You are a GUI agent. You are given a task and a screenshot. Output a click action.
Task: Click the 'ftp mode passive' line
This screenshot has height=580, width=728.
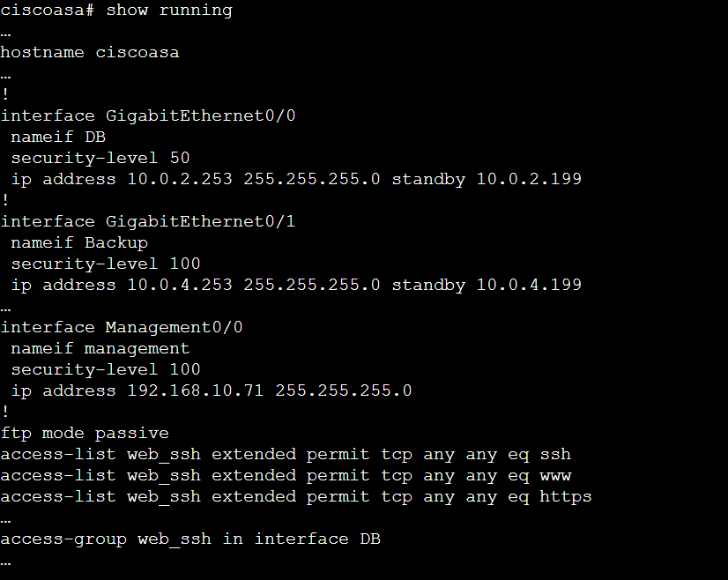coord(85,434)
